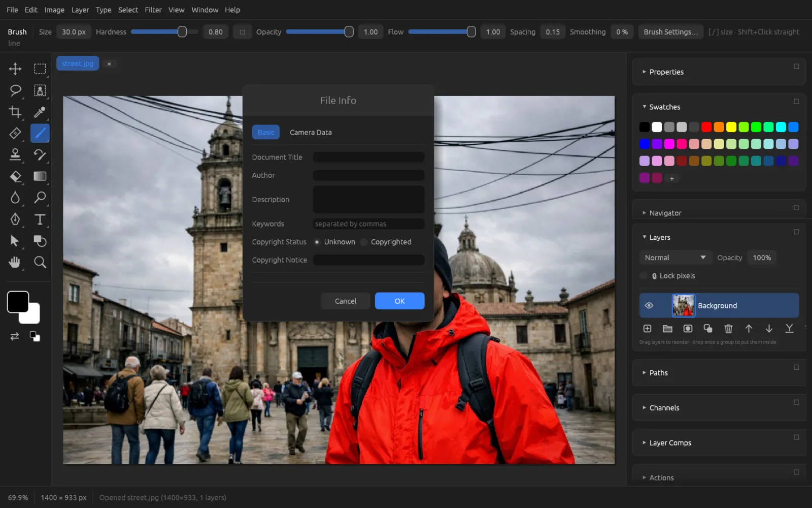Select the Eyedropper tool

point(40,112)
